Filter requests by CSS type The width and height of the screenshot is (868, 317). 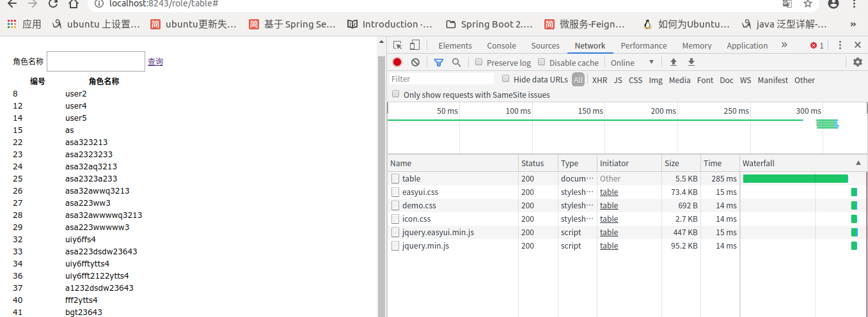point(635,80)
